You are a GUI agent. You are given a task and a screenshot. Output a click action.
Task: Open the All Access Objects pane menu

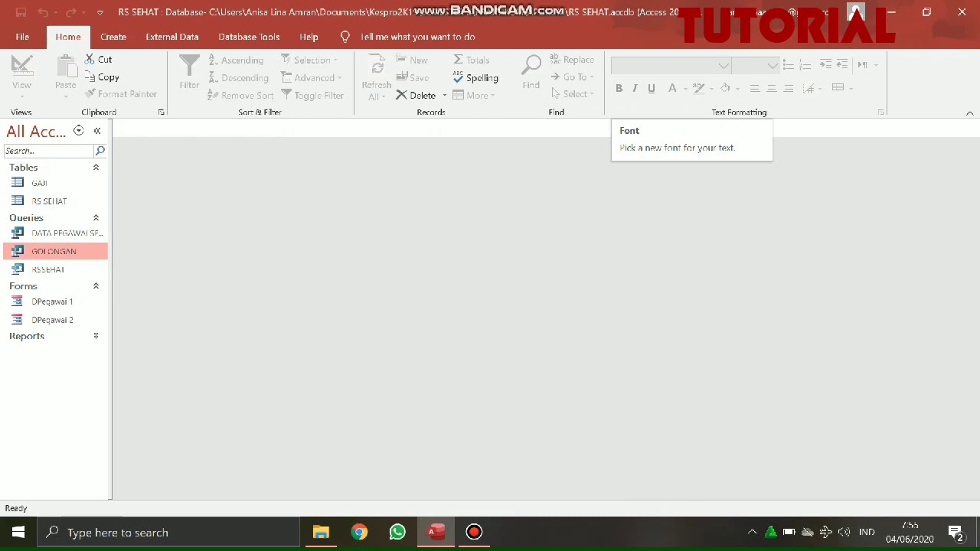[78, 131]
